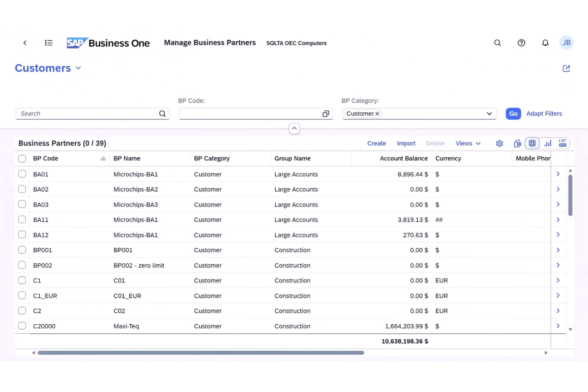Open the Views dropdown menu
This screenshot has height=392, width=588.
[468, 143]
